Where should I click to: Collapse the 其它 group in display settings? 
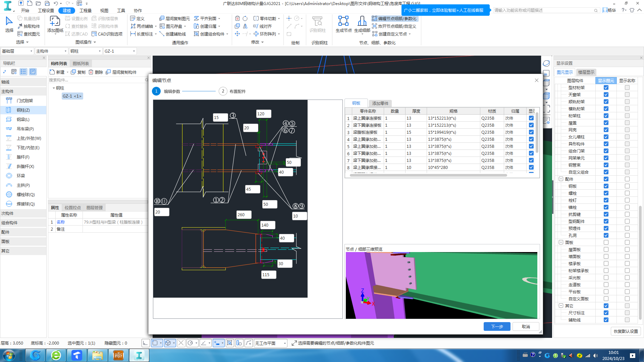(x=561, y=306)
